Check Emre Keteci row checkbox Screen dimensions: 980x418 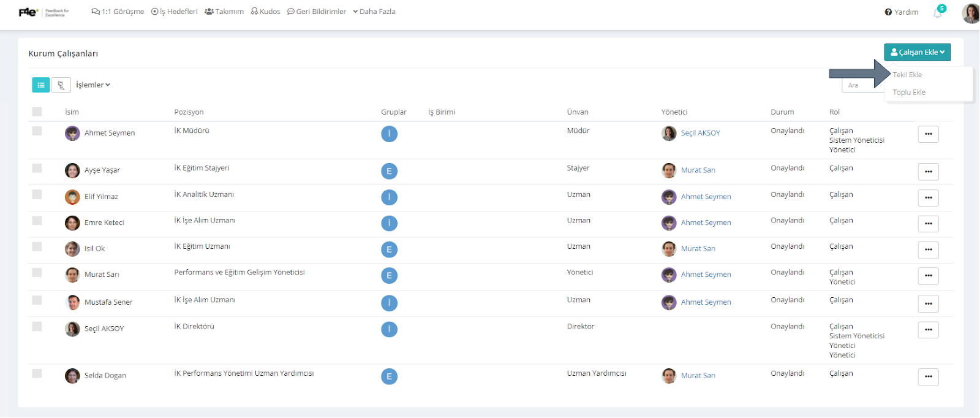click(37, 220)
